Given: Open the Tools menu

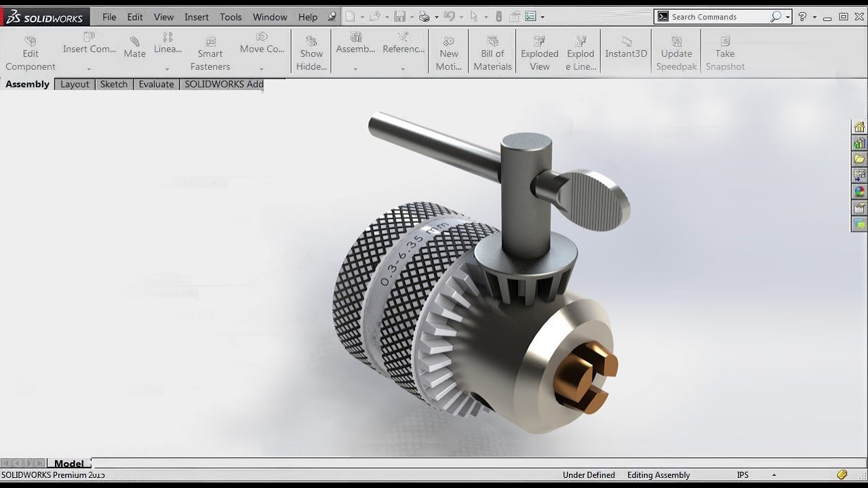Looking at the screenshot, I should (231, 17).
